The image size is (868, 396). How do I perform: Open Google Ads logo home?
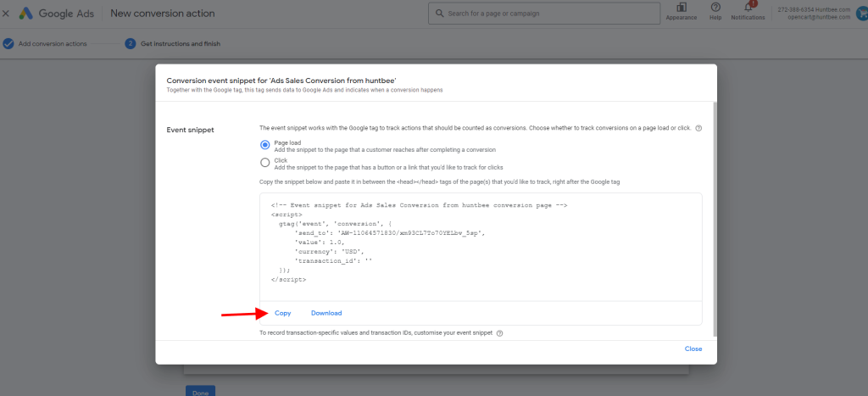coord(58,14)
